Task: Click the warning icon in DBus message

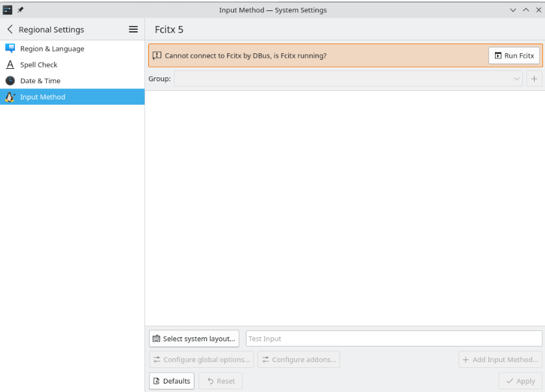Action: coord(157,56)
